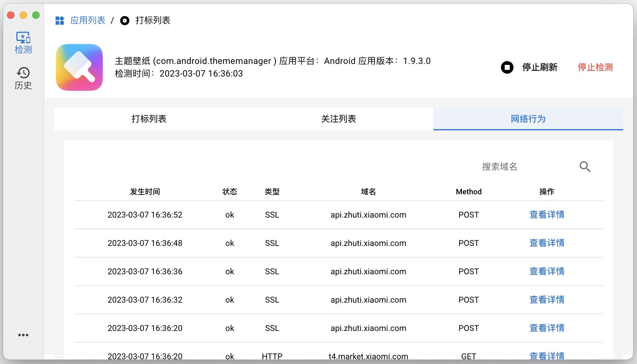Click ok status in 16:36:52 row
The width and height of the screenshot is (637, 364).
pyautogui.click(x=230, y=215)
